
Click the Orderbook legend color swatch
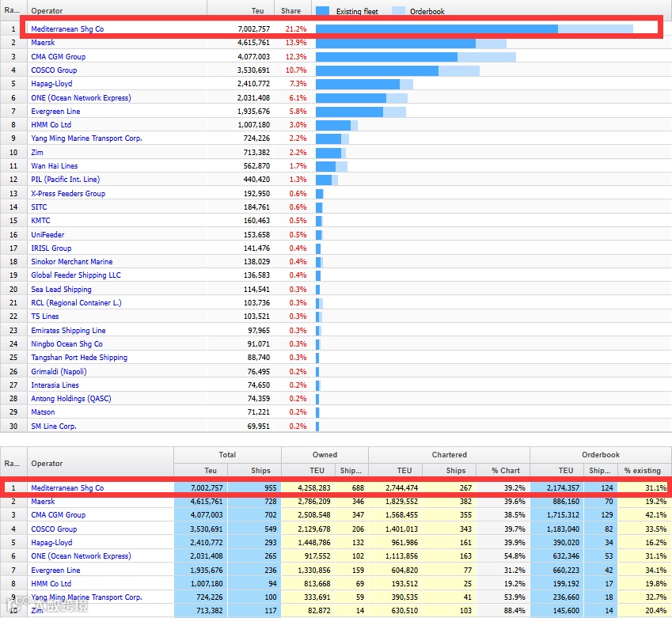[399, 11]
